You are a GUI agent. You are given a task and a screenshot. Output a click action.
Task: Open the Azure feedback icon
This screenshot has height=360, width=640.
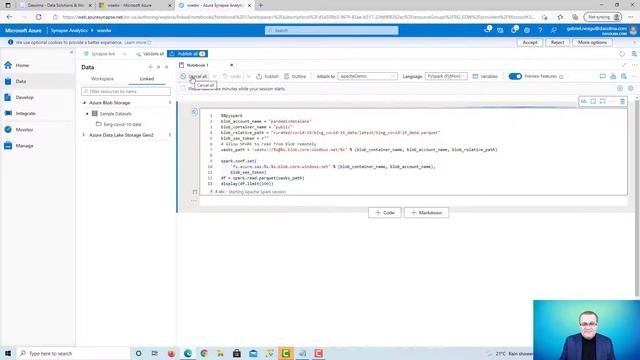point(553,30)
